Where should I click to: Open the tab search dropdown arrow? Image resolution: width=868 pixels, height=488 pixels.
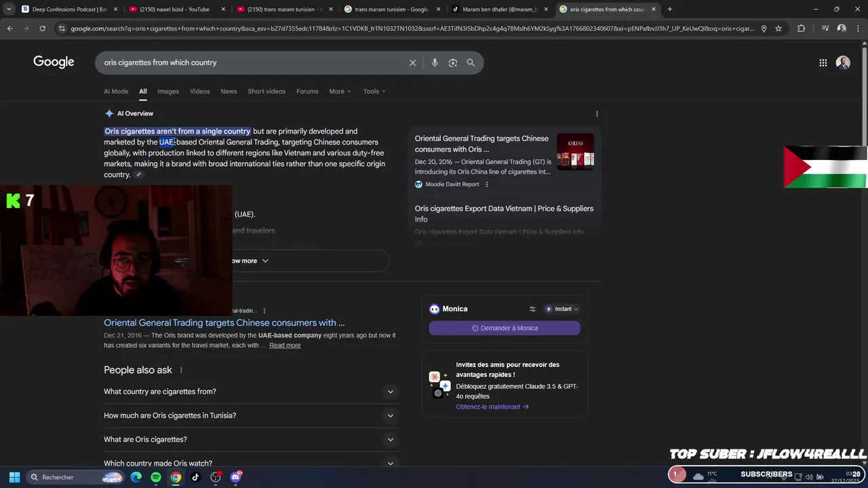[x=9, y=9]
